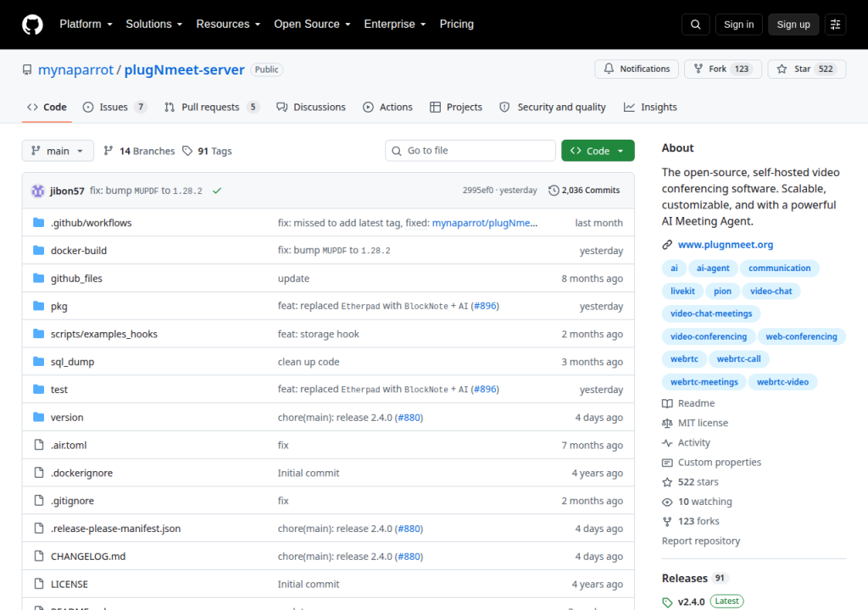This screenshot has height=610, width=868.
Task: Open the 91 Tags link
Action: coord(207,151)
